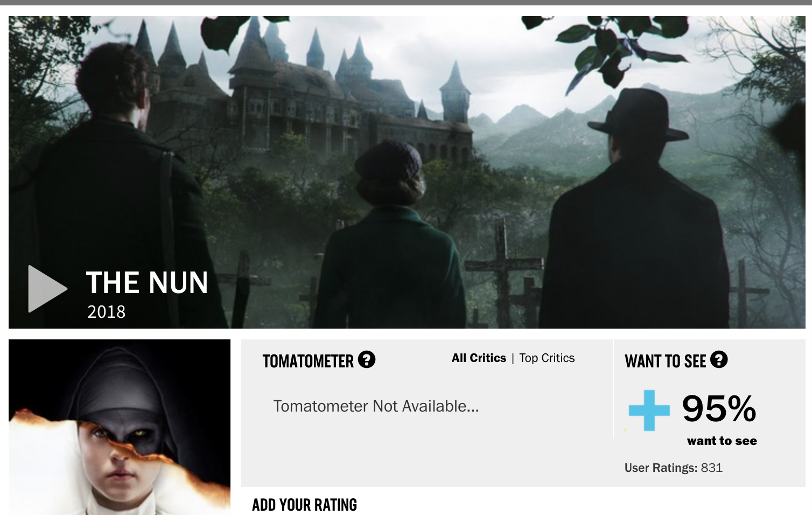Screen dimensions: 812x515
Task: Click the blue plus want-to-see icon
Action: pyautogui.click(x=649, y=410)
